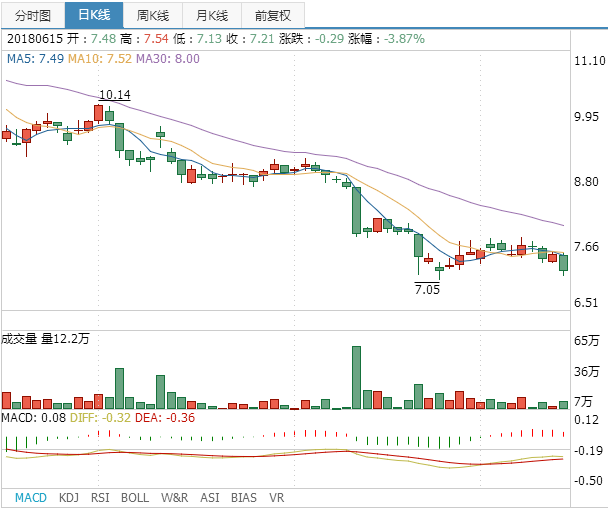Show the ASI indicator
Viewport: 608px width, 511px height.
click(x=210, y=497)
